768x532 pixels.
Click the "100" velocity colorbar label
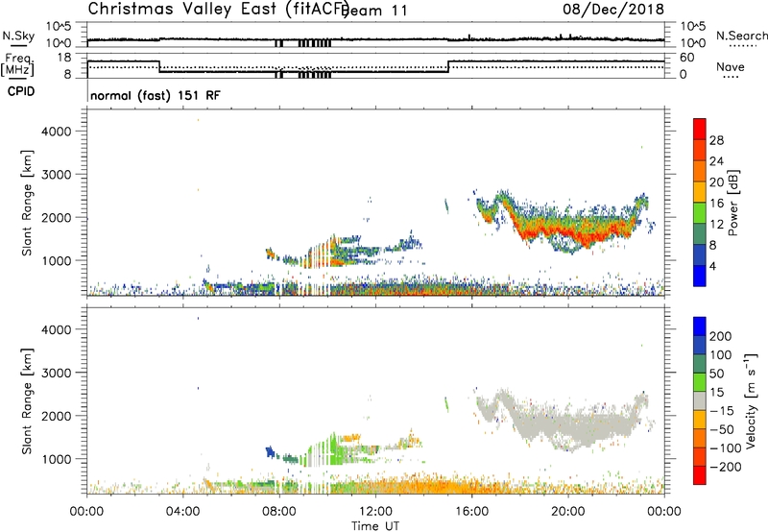click(721, 355)
